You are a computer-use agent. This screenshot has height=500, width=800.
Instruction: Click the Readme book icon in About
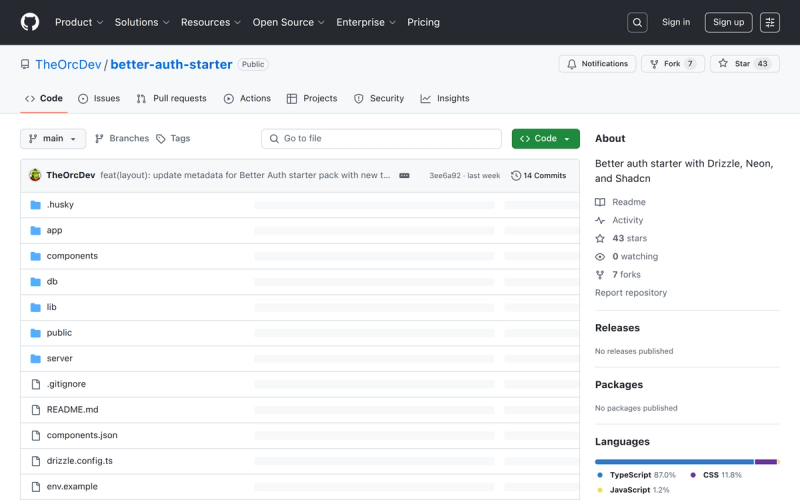[x=600, y=202]
